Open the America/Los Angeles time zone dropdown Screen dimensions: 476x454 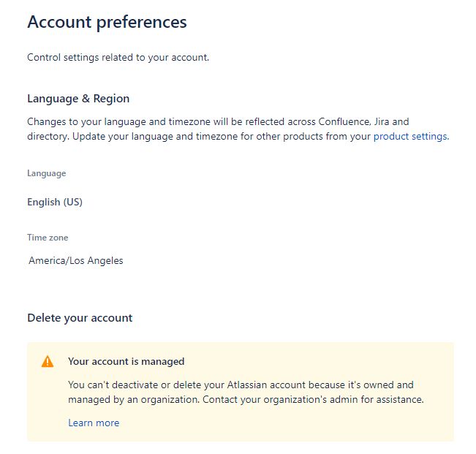pos(76,260)
